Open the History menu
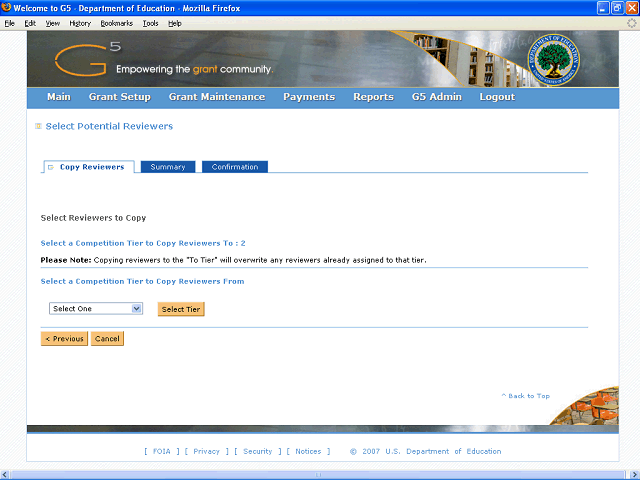 [80, 23]
